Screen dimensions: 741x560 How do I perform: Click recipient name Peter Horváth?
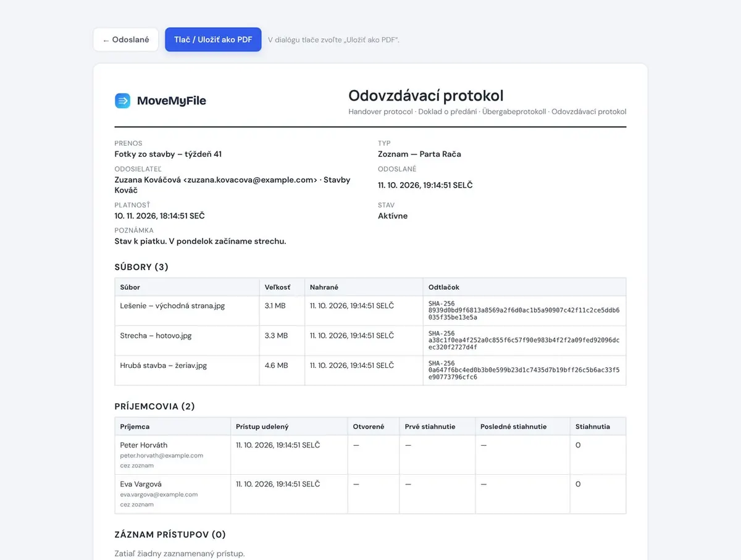[144, 445]
